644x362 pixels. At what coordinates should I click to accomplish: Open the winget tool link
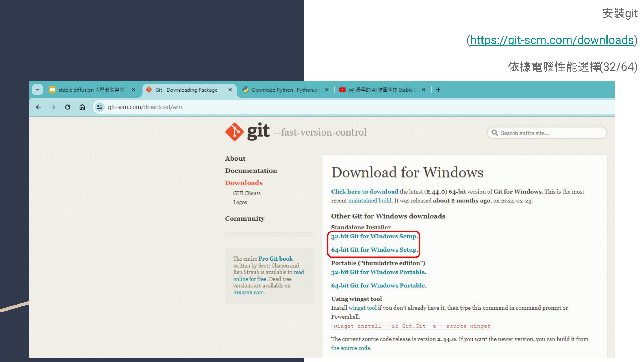coord(362,308)
